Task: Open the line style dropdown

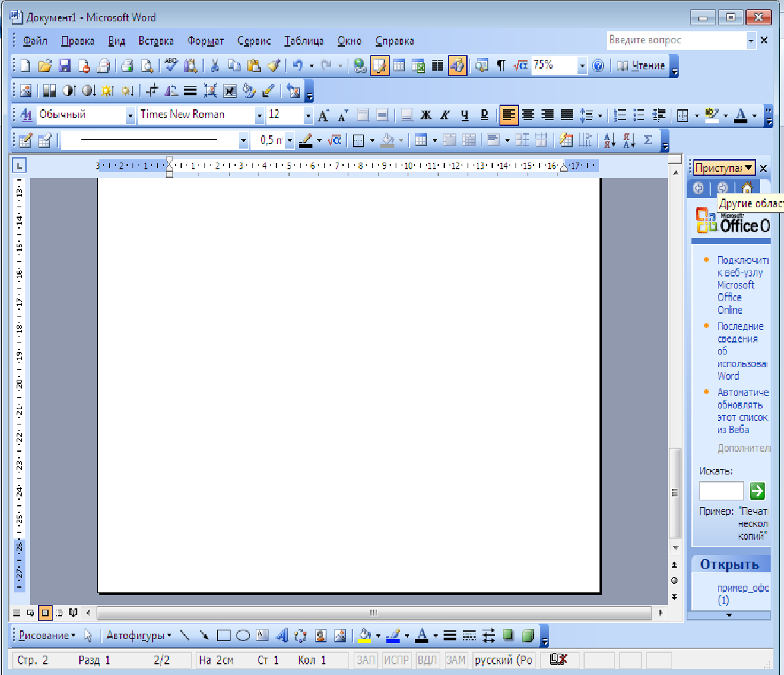Action: coord(244,141)
